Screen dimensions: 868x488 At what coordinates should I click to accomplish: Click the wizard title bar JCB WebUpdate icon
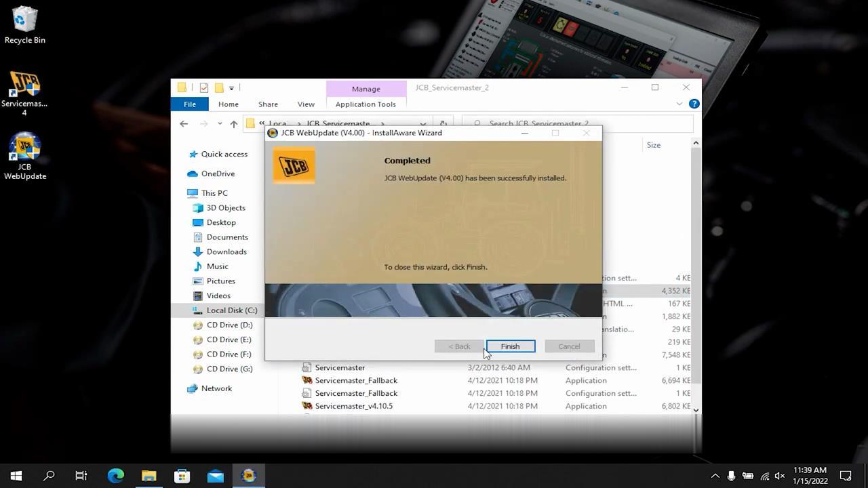tap(273, 133)
